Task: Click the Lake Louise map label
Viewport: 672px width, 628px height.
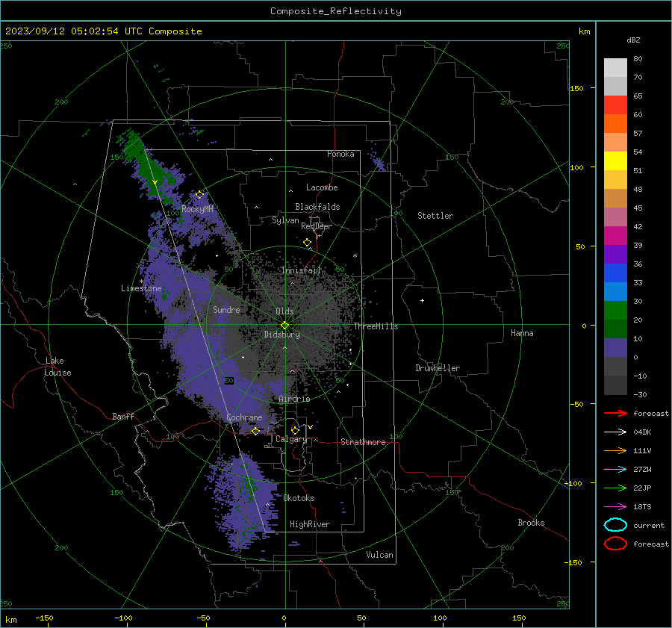Action: pyautogui.click(x=57, y=367)
